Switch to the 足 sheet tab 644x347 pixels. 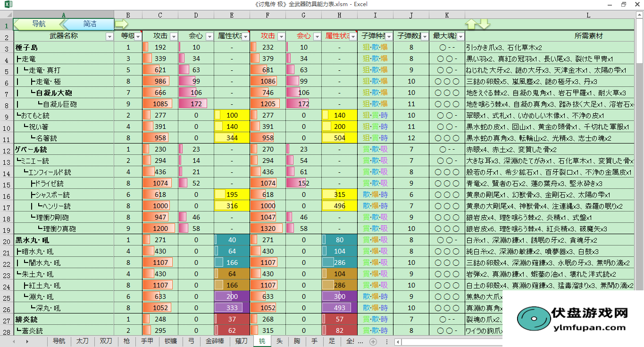[332, 341]
